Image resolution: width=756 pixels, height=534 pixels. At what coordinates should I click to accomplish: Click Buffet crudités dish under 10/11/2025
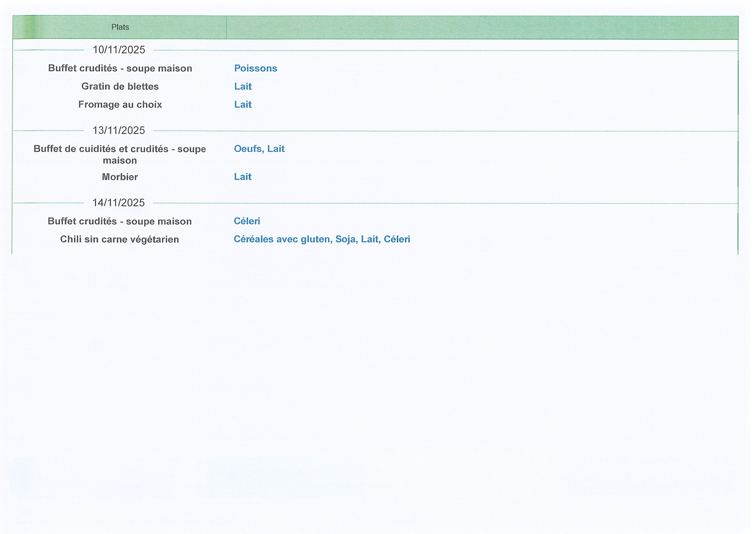coord(120,68)
